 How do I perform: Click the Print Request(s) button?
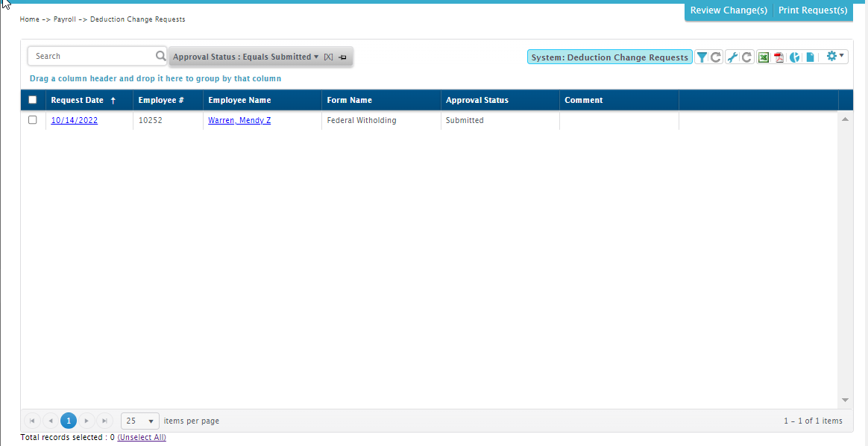pyautogui.click(x=813, y=10)
